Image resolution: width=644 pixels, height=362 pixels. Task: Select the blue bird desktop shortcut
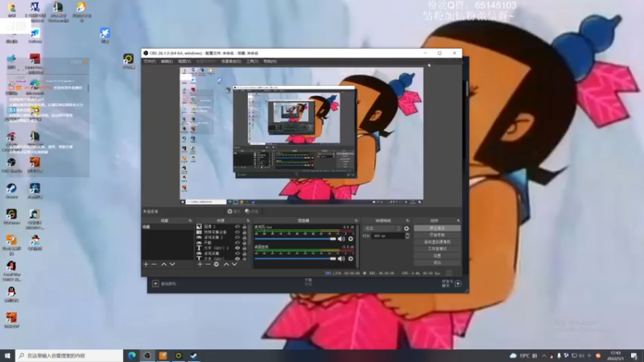point(105,35)
